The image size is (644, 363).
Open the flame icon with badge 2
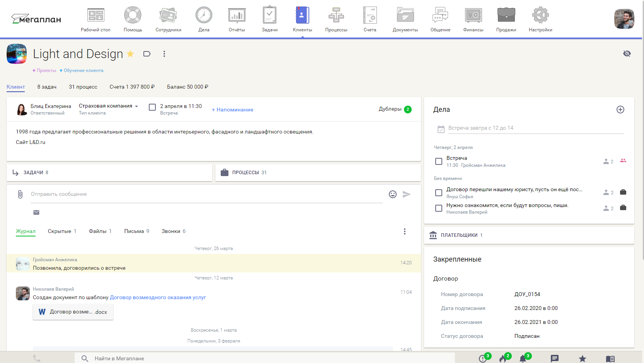pos(503,358)
